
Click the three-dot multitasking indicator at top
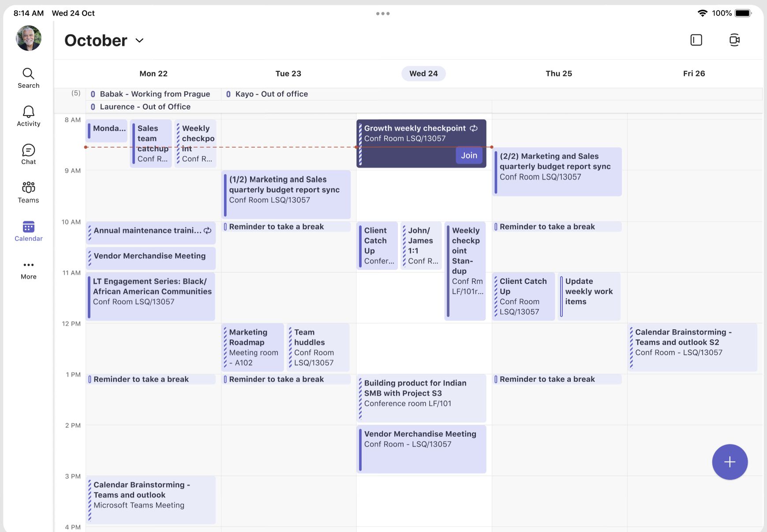click(383, 14)
